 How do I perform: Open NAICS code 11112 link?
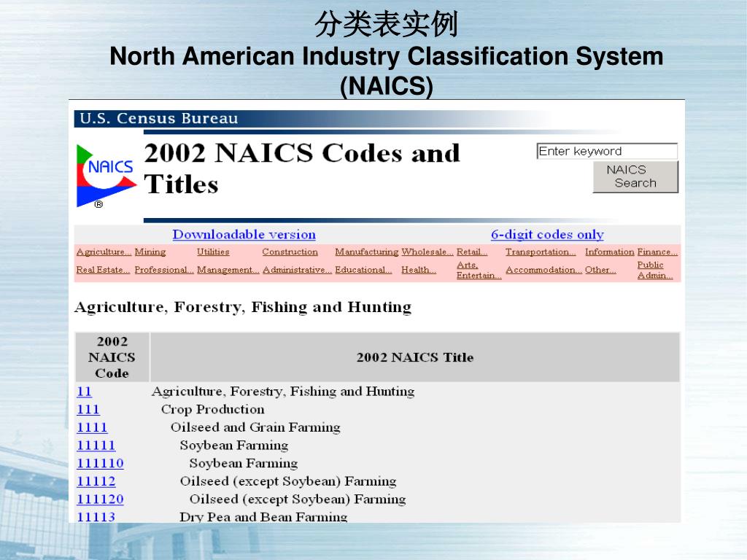tap(96, 481)
